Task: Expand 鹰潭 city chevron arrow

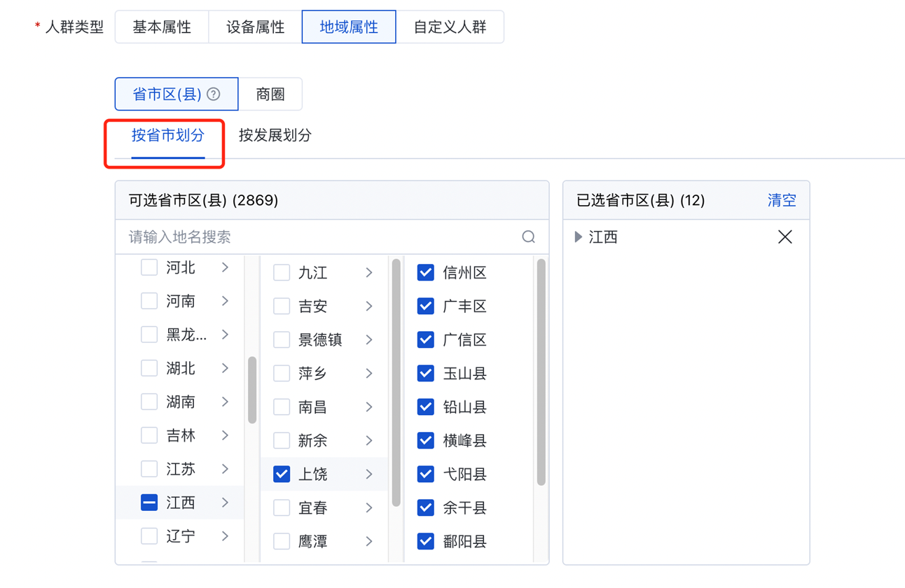Action: point(369,542)
